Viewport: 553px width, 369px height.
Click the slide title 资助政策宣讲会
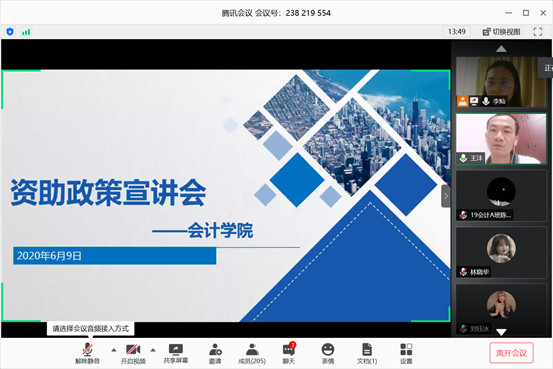pyautogui.click(x=108, y=193)
